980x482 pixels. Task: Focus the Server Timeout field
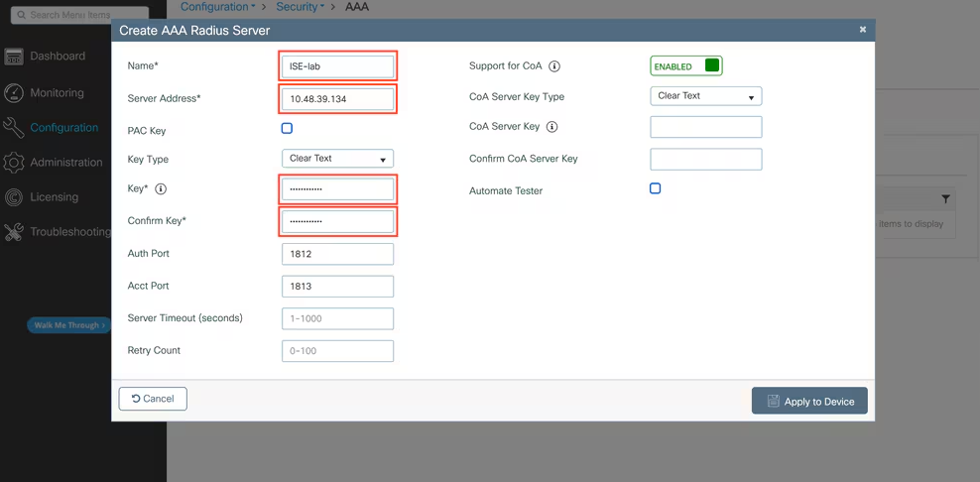[337, 318]
